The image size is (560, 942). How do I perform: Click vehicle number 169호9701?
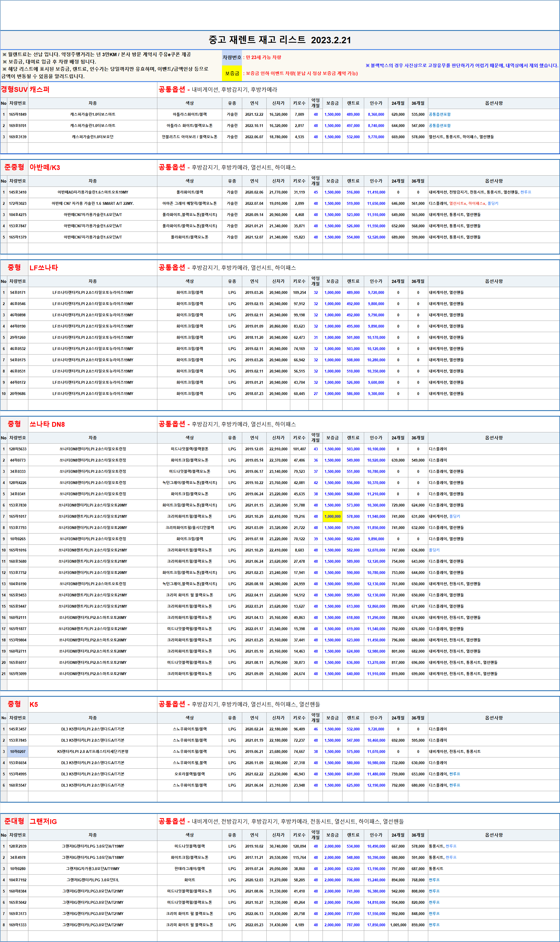(x=18, y=126)
